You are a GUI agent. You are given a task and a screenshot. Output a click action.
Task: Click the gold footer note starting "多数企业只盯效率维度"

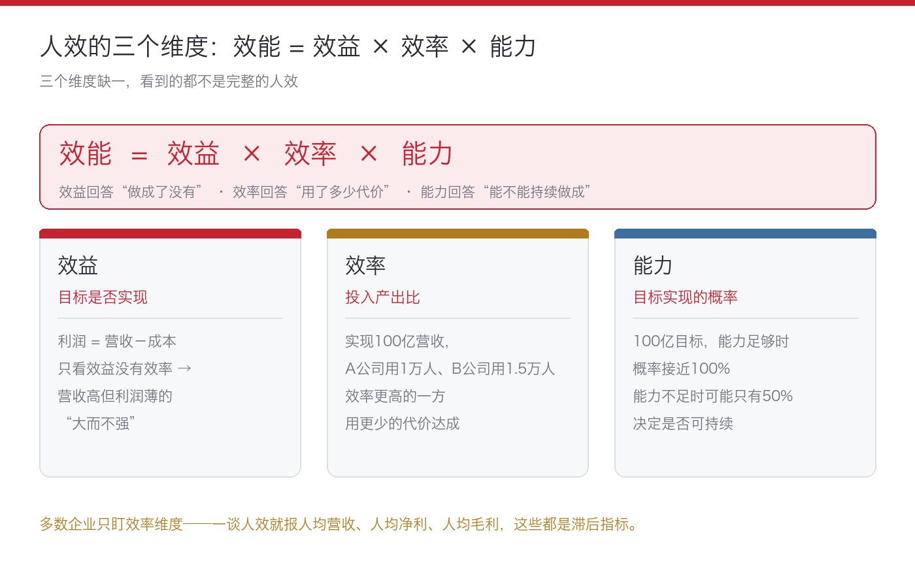(339, 524)
